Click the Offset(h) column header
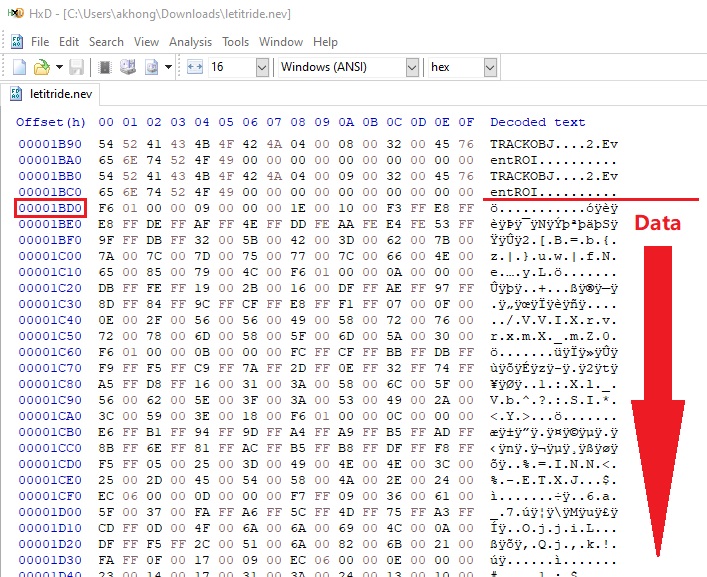707x577 pixels. point(51,122)
